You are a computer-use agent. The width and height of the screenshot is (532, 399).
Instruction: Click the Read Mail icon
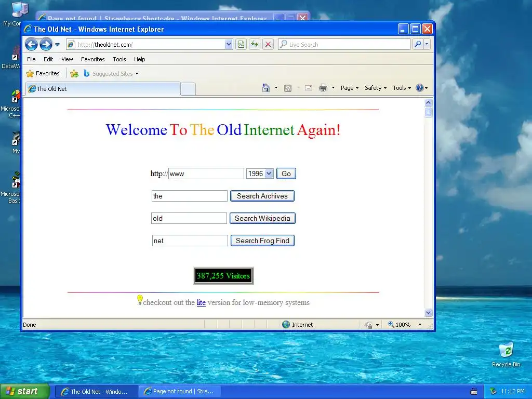click(x=309, y=88)
